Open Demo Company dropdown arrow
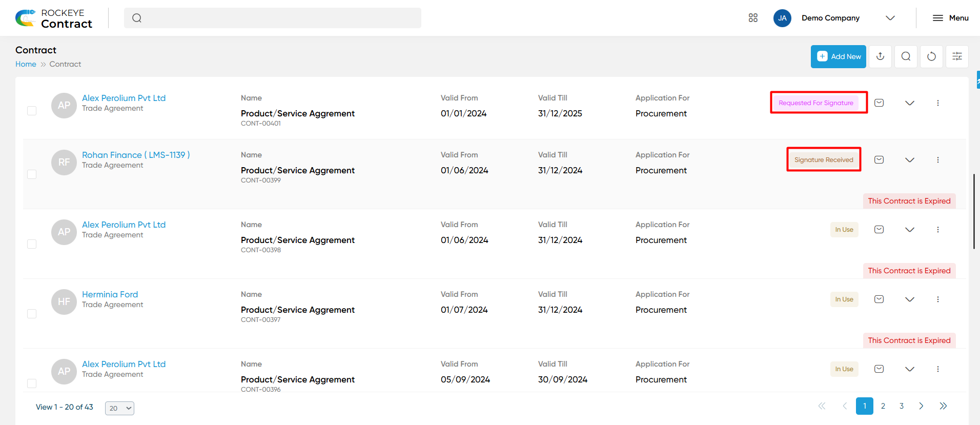 tap(890, 18)
